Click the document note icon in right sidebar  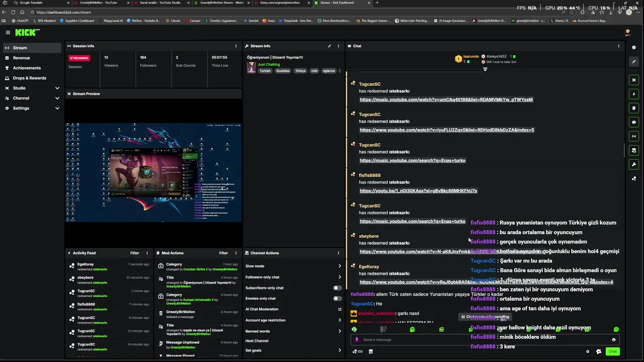click(x=634, y=108)
